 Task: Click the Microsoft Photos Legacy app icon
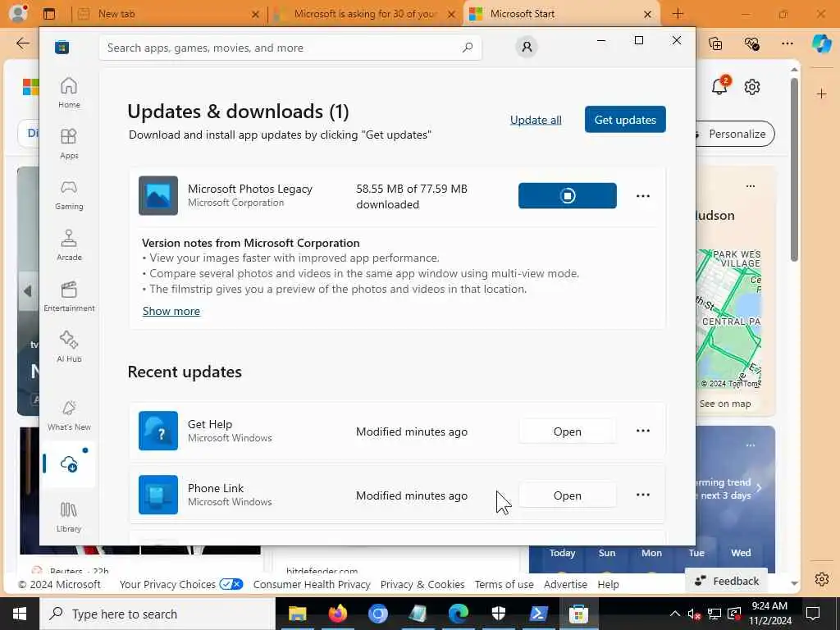[158, 195]
